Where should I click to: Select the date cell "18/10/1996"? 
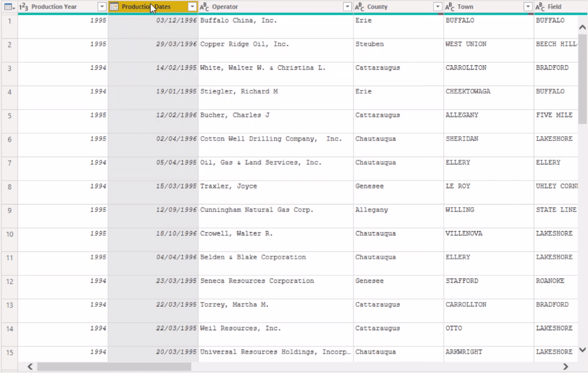tap(153, 239)
